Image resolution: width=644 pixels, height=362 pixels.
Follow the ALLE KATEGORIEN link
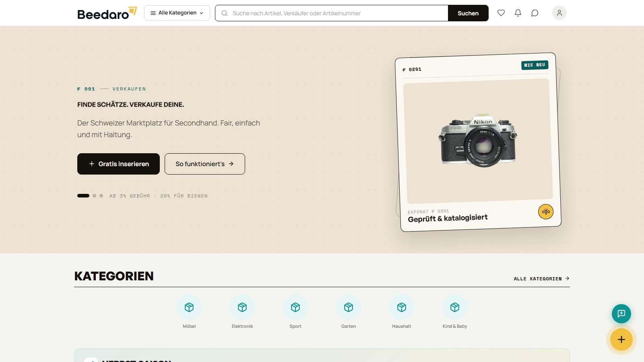(541, 278)
